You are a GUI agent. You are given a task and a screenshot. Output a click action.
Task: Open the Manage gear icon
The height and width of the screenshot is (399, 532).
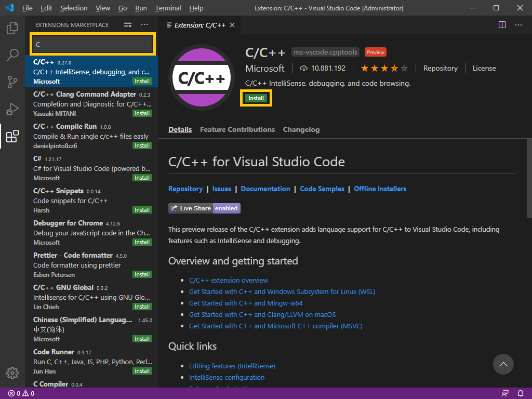pyautogui.click(x=12, y=373)
